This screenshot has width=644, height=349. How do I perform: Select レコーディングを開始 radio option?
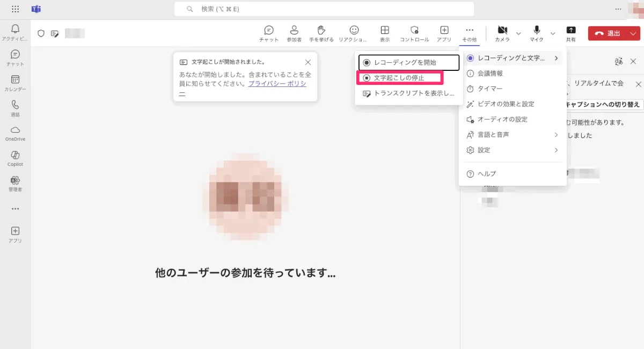click(406, 62)
